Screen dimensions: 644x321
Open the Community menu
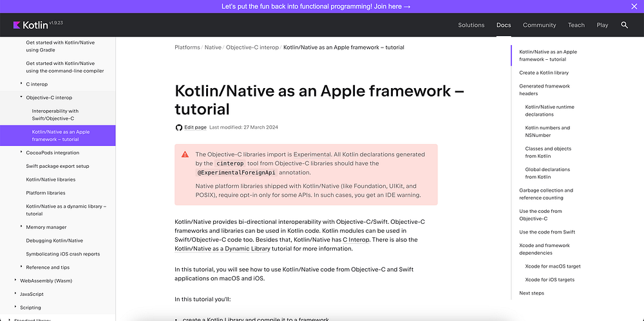pos(539,25)
